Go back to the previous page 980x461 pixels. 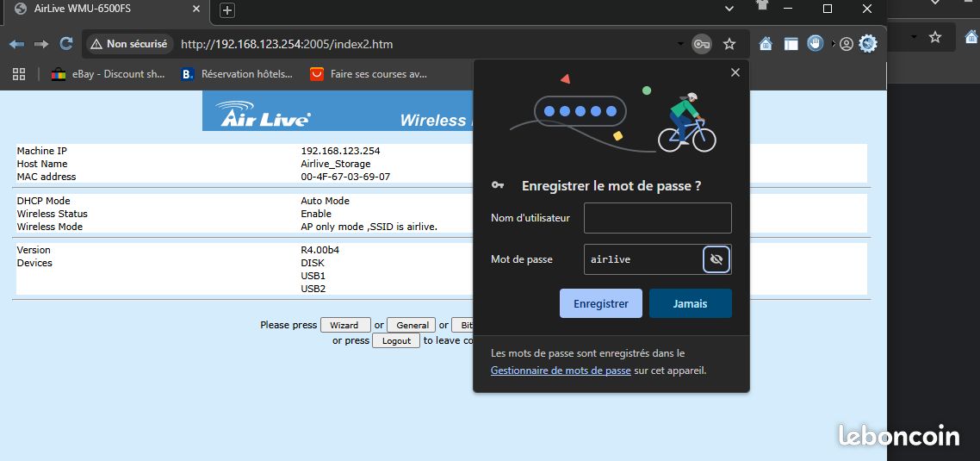(x=17, y=44)
